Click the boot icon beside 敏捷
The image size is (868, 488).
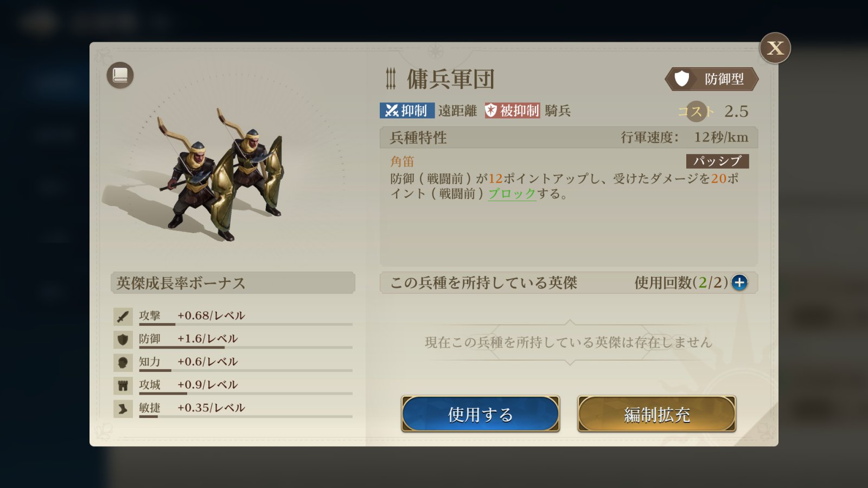[x=123, y=409]
